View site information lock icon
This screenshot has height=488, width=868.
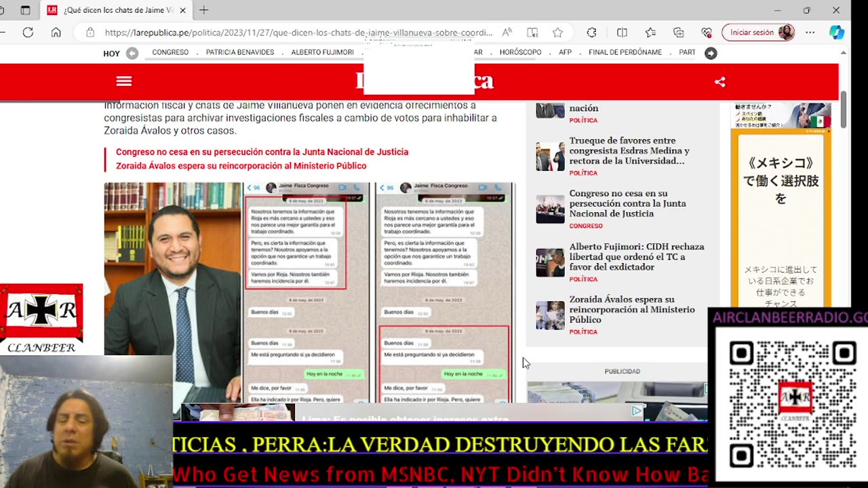(x=90, y=33)
